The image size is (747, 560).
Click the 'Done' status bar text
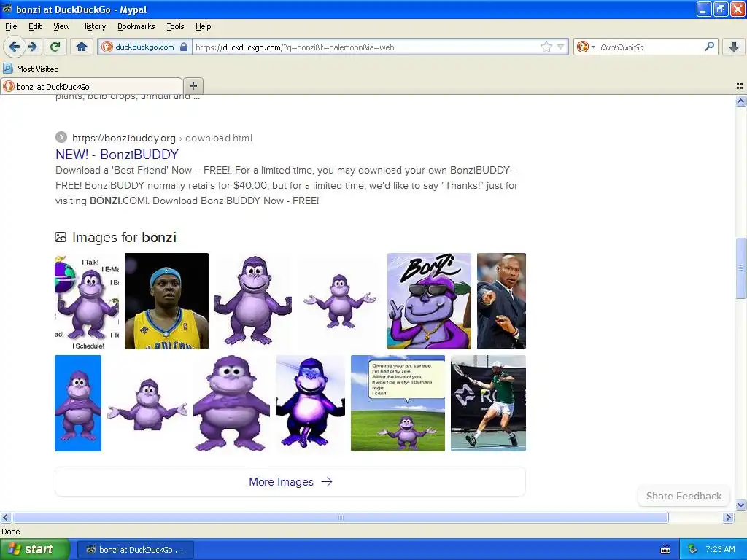pyautogui.click(x=10, y=532)
